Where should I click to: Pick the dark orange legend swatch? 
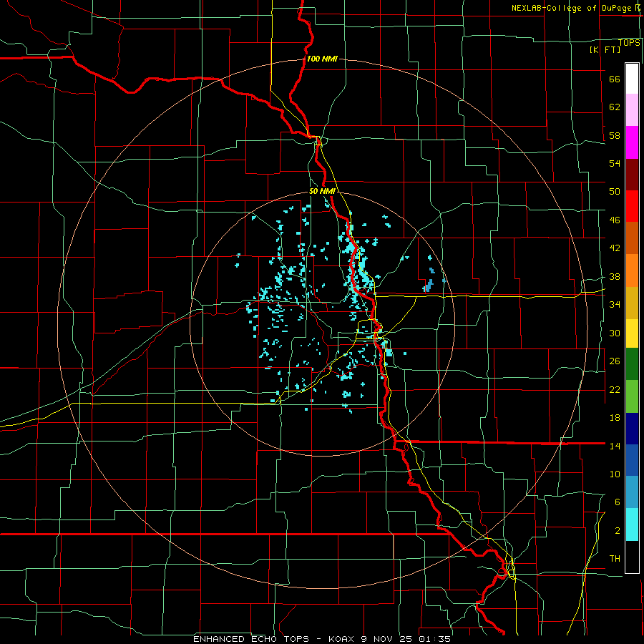point(632,238)
